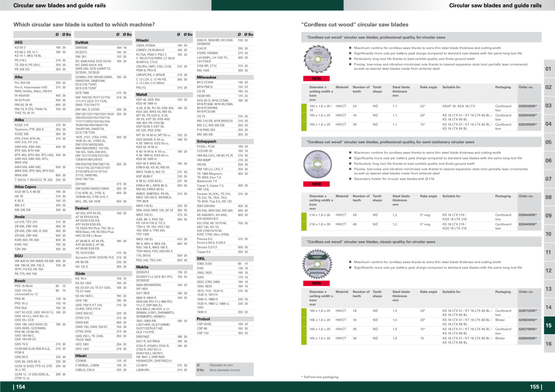555x392 pixels.
Task: Click the semi-stationary saw blade image
Action: point(317,164)
